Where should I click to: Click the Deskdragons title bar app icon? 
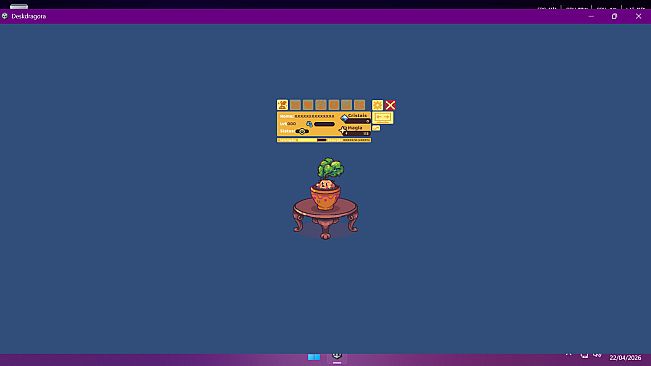[5, 16]
